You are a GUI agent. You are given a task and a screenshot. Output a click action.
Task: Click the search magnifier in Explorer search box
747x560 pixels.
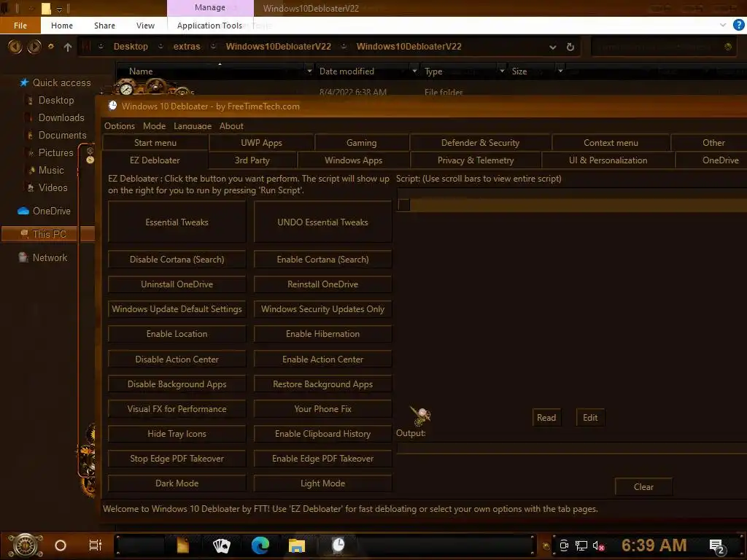(x=728, y=47)
